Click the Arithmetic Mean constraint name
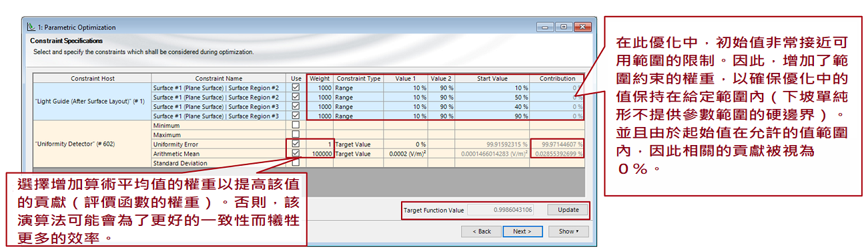Image resolution: width=868 pixels, height=252 pixels. click(219, 153)
